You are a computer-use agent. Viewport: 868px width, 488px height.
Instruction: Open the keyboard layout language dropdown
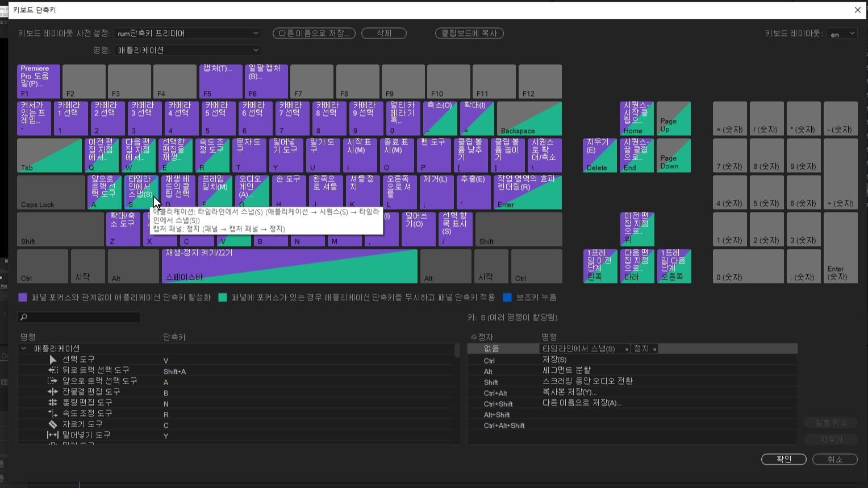point(841,34)
